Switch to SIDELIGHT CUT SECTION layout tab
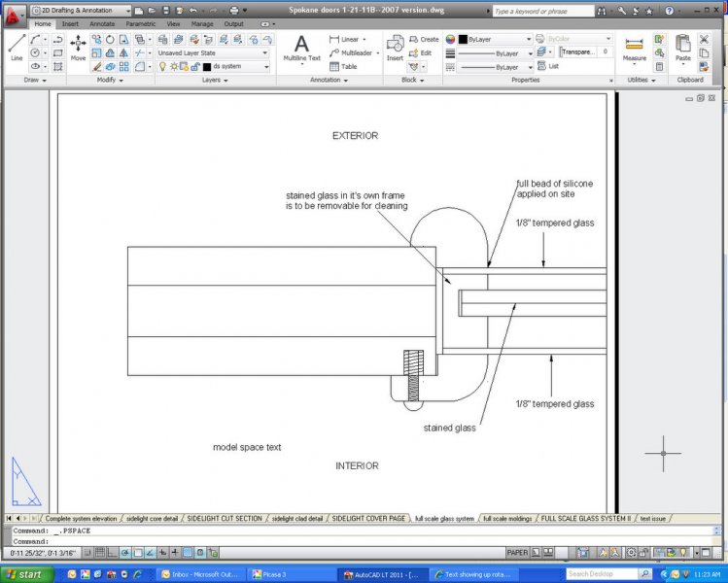 [225, 519]
